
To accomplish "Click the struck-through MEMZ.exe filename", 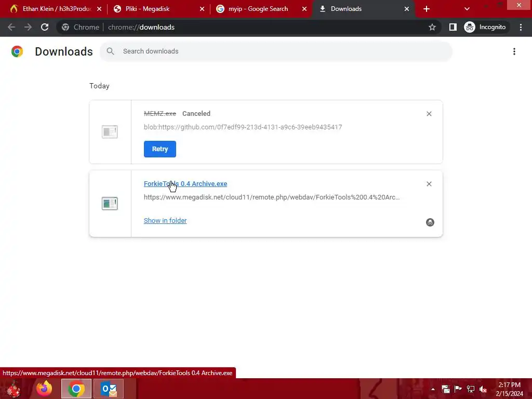I will coord(160,113).
